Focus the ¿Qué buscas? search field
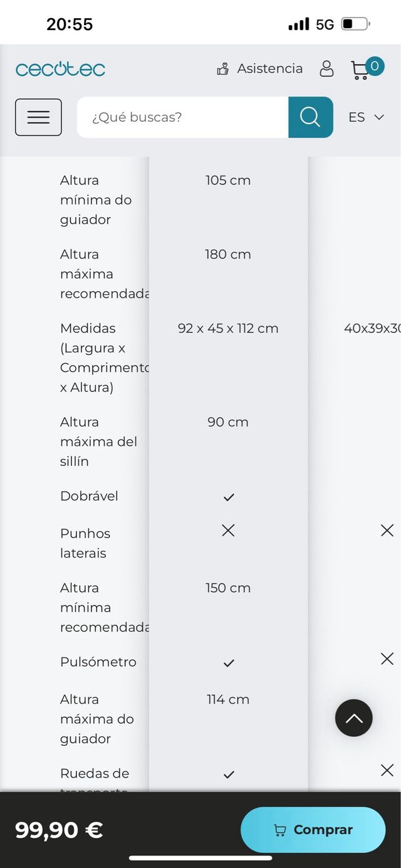 pyautogui.click(x=182, y=117)
